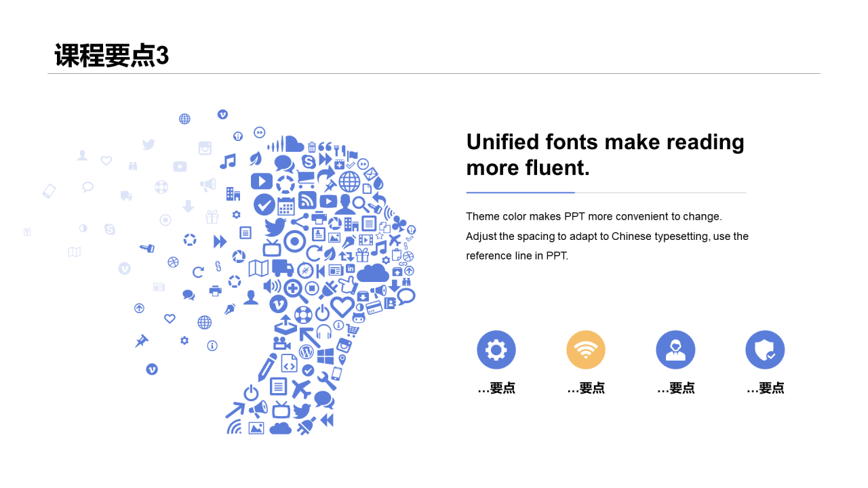Select the magnifier with plus sign icon

click(x=296, y=291)
